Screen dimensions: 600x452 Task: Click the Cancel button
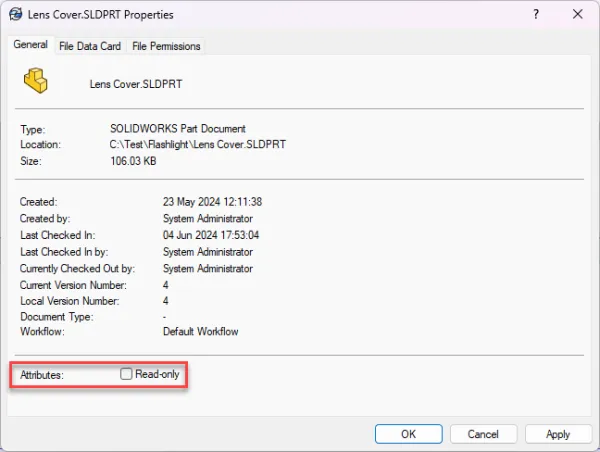[x=483, y=434]
